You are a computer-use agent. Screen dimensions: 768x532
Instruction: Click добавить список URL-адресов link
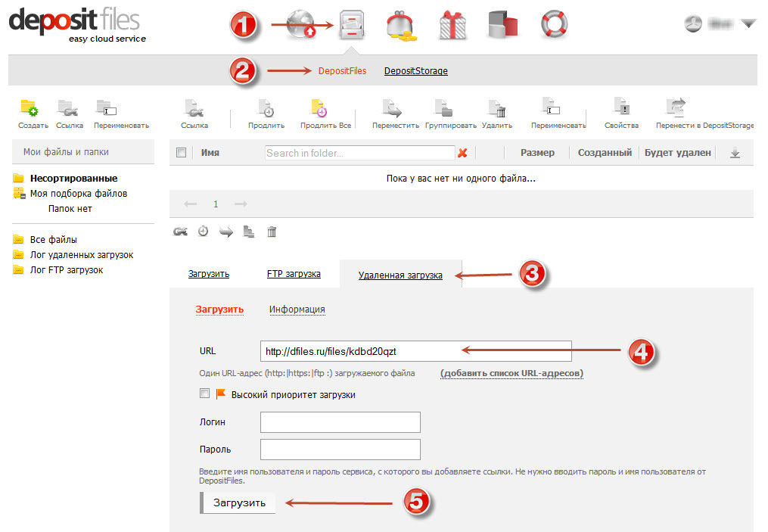tap(511, 373)
